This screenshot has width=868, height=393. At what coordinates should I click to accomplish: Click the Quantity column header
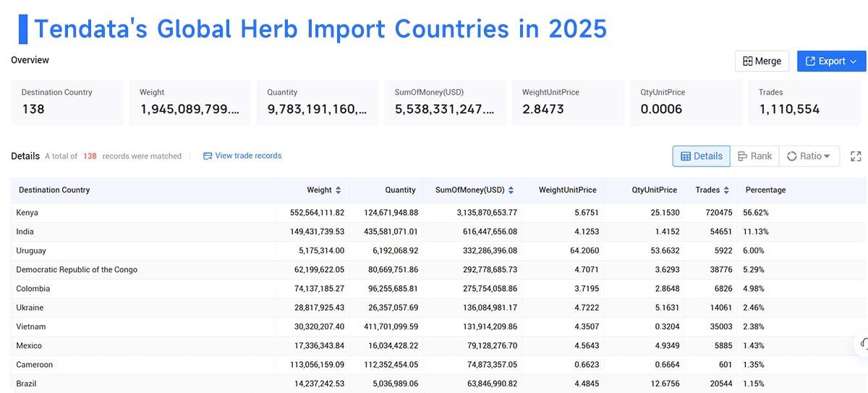pos(400,190)
